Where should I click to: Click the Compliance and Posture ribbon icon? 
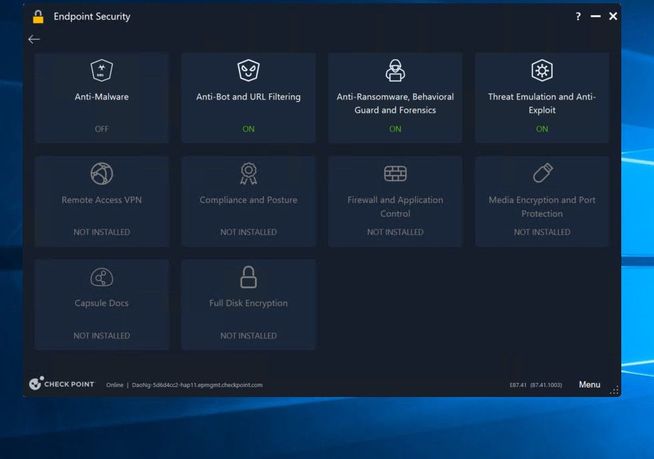(x=248, y=174)
